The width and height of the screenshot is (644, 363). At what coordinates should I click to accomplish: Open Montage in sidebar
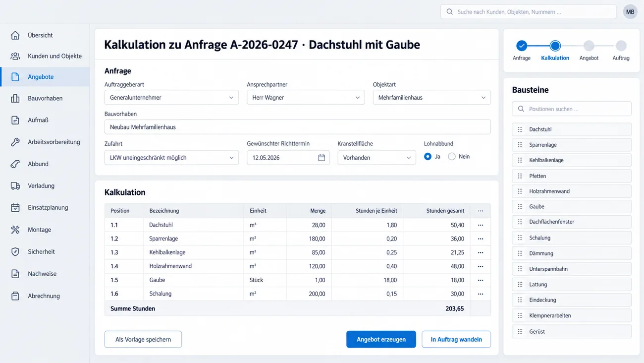[45, 230]
